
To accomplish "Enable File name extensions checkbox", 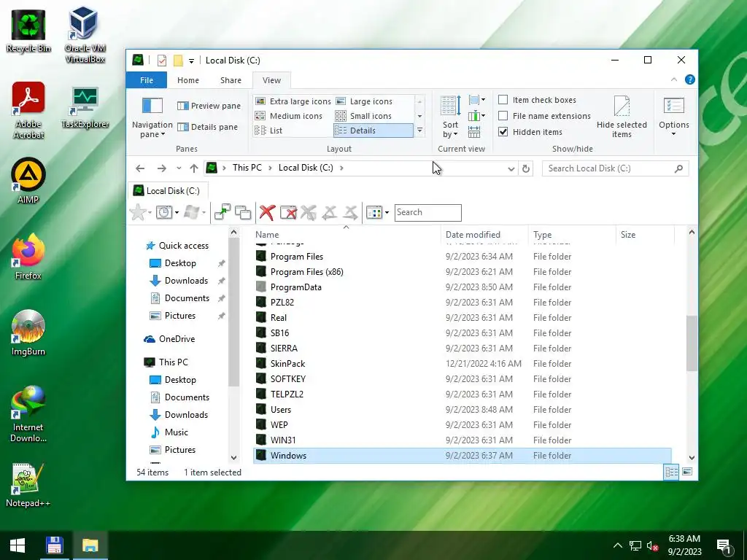I will [503, 116].
